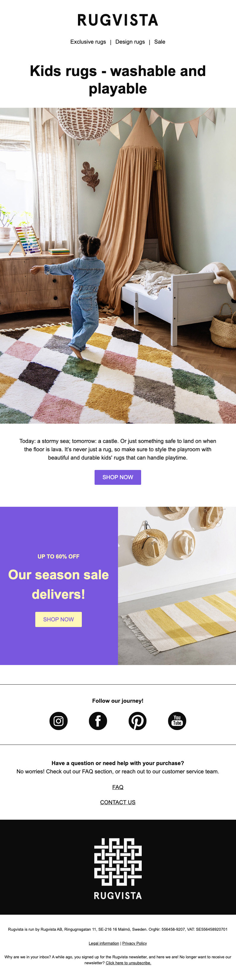This screenshot has width=236, height=980.
Task: Open the Pinterest social icon
Action: tap(138, 721)
